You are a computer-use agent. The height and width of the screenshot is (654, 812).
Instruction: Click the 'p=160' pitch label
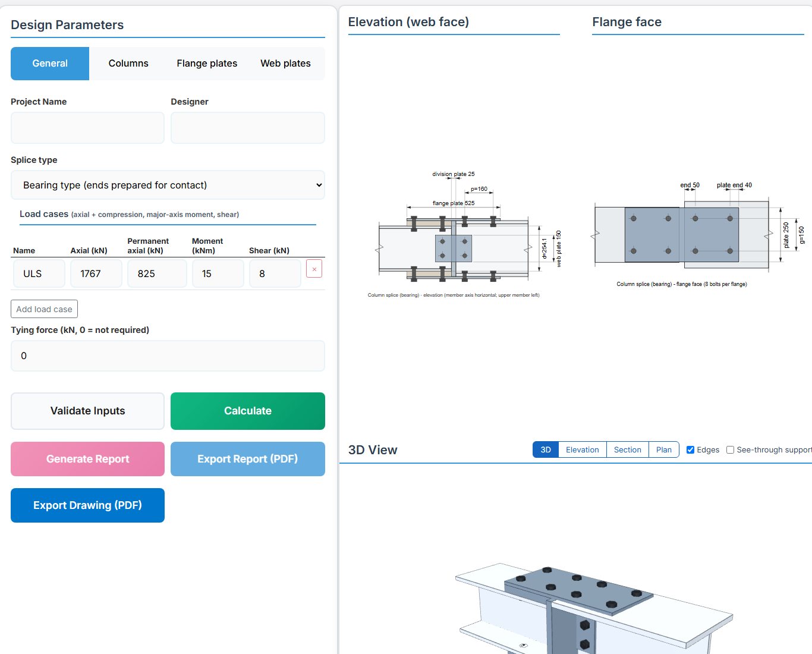[x=479, y=189]
